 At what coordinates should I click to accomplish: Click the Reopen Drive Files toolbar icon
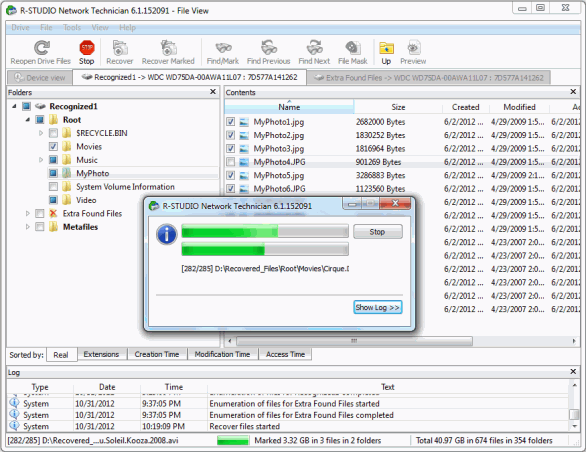[41, 48]
